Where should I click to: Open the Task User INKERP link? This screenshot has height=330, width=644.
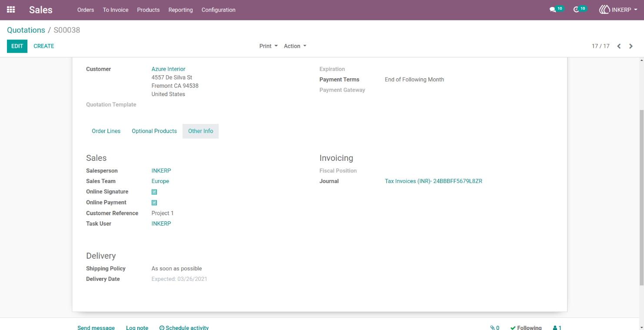point(161,223)
